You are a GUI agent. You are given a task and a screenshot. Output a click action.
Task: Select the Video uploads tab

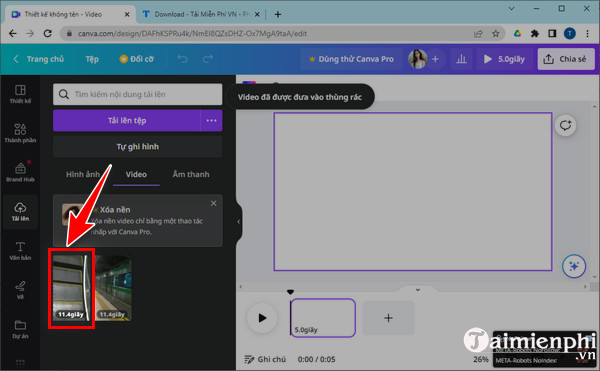click(x=136, y=174)
